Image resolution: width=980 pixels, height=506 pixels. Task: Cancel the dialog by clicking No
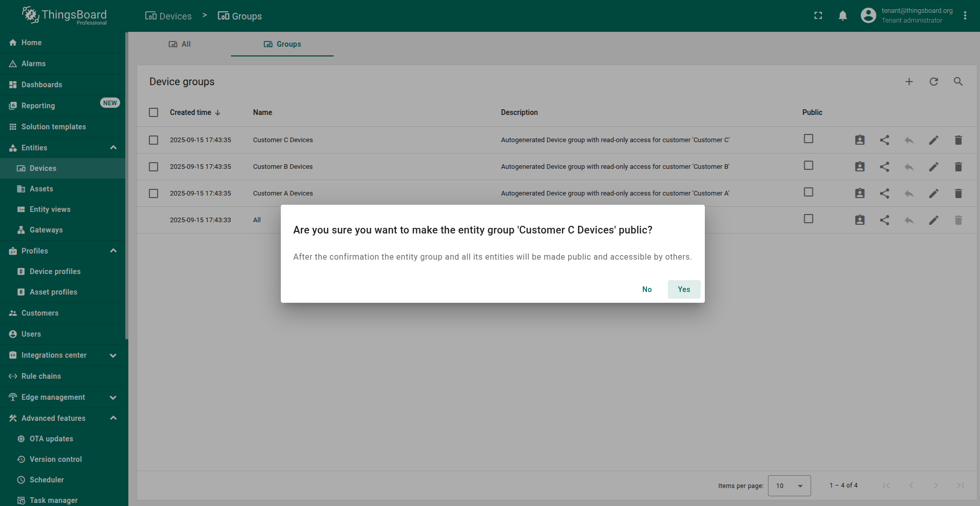(x=646, y=289)
